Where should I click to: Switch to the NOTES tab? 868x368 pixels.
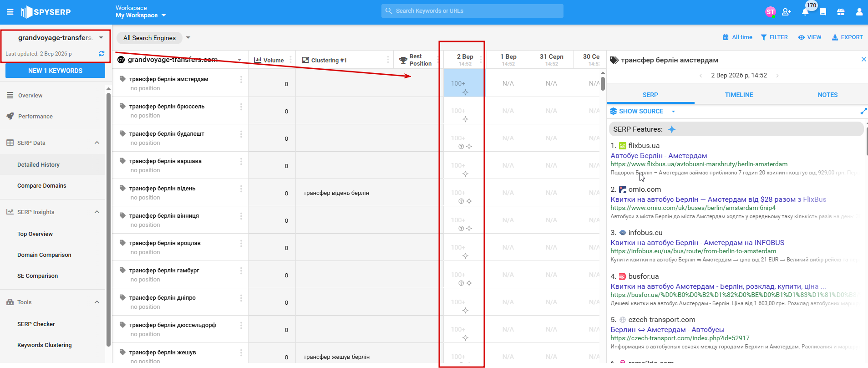tap(827, 95)
